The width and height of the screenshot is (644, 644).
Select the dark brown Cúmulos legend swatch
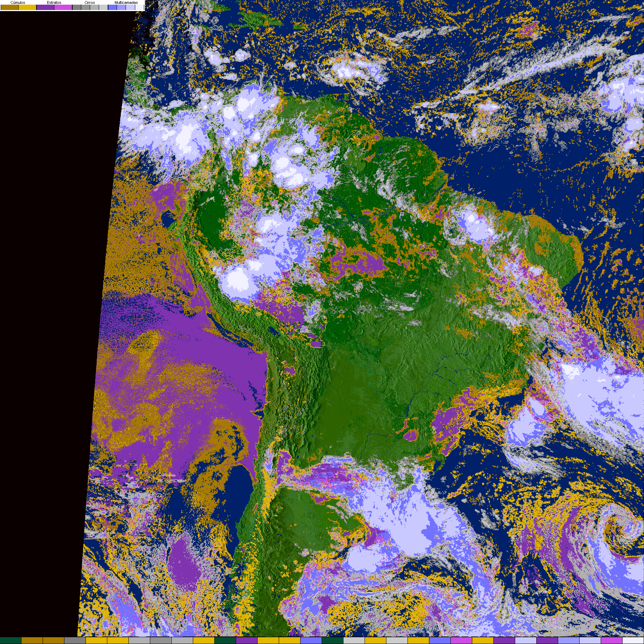pyautogui.click(x=10, y=7)
